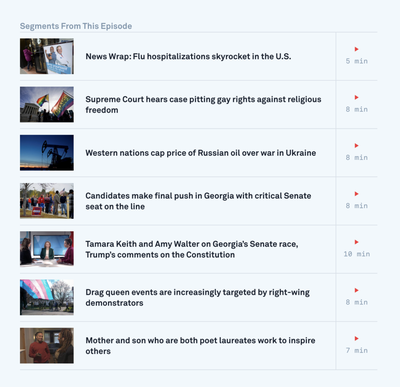Viewport: 400px width, 387px height.
Task: Play the Tamara Keith and Amy Walter segment
Action: pos(356,242)
